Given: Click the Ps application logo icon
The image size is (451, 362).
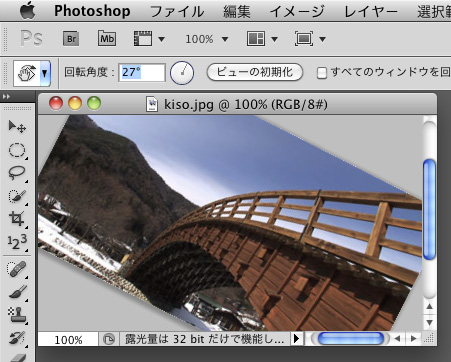Looking at the screenshot, I should tap(31, 39).
